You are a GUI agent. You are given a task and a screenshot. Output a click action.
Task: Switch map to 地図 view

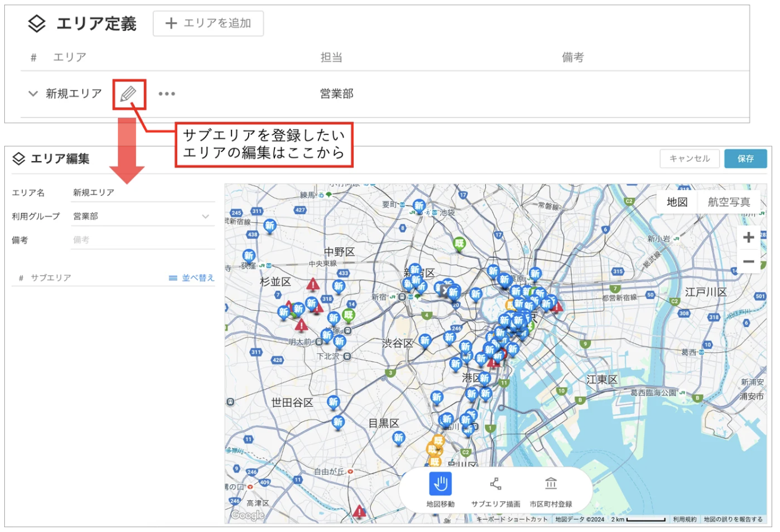tap(677, 202)
